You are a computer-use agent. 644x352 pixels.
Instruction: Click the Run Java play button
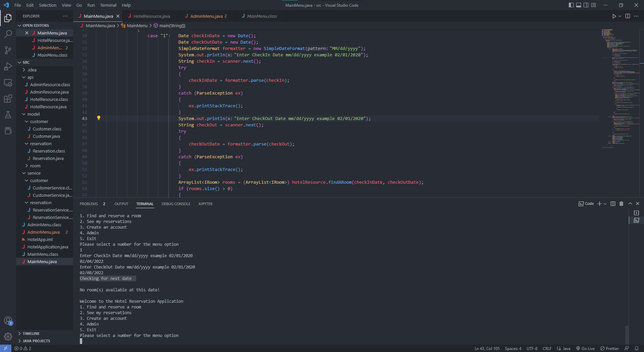(x=614, y=16)
